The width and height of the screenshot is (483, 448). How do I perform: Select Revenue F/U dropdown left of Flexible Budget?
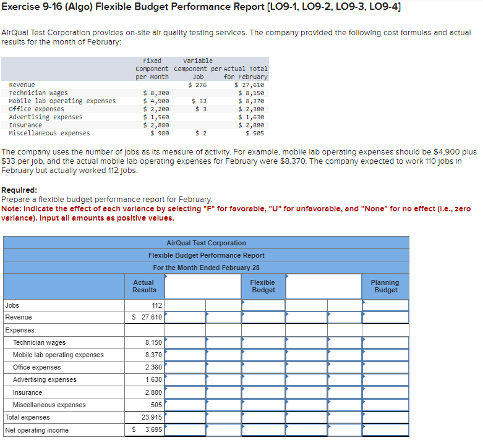click(x=224, y=317)
